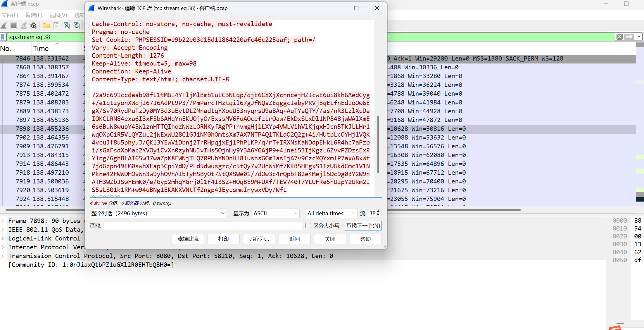Click the 另存为... button

(259, 239)
